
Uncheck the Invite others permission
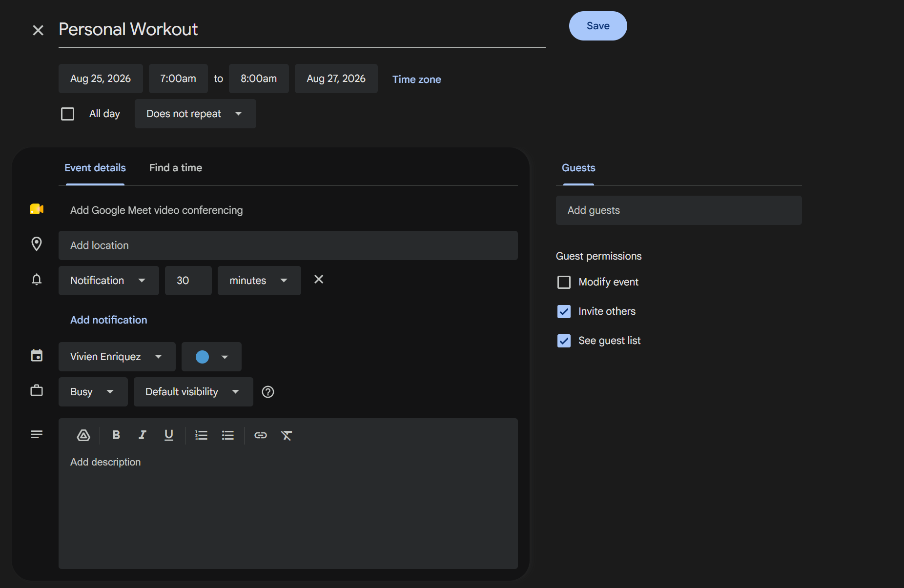564,312
